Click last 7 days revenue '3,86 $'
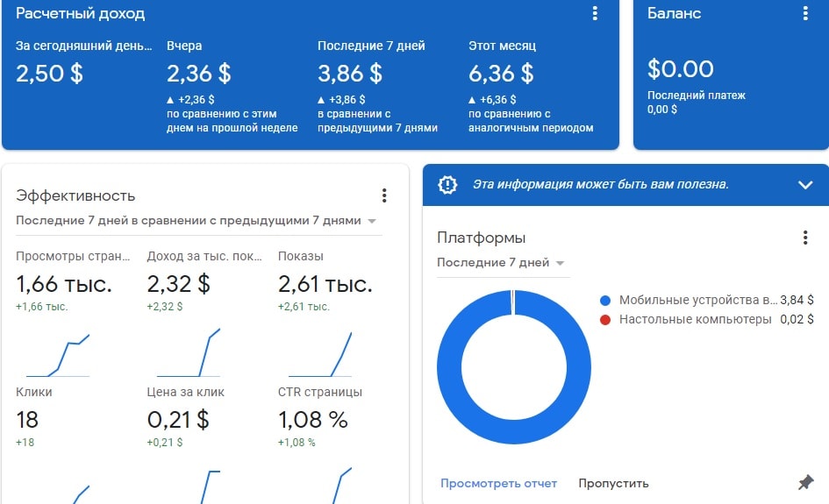Image resolution: width=829 pixels, height=504 pixels. click(x=350, y=74)
